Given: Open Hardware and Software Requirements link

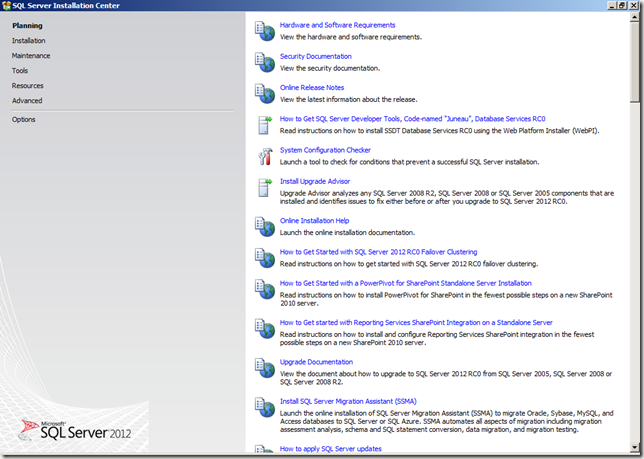Looking at the screenshot, I should [x=337, y=25].
